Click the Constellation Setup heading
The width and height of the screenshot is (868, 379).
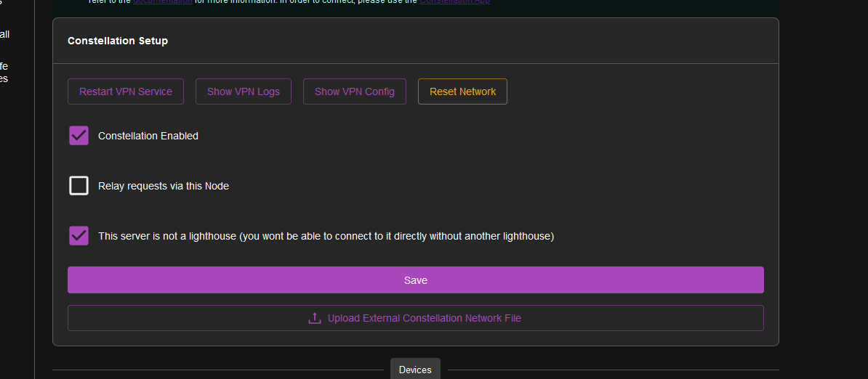(x=118, y=41)
